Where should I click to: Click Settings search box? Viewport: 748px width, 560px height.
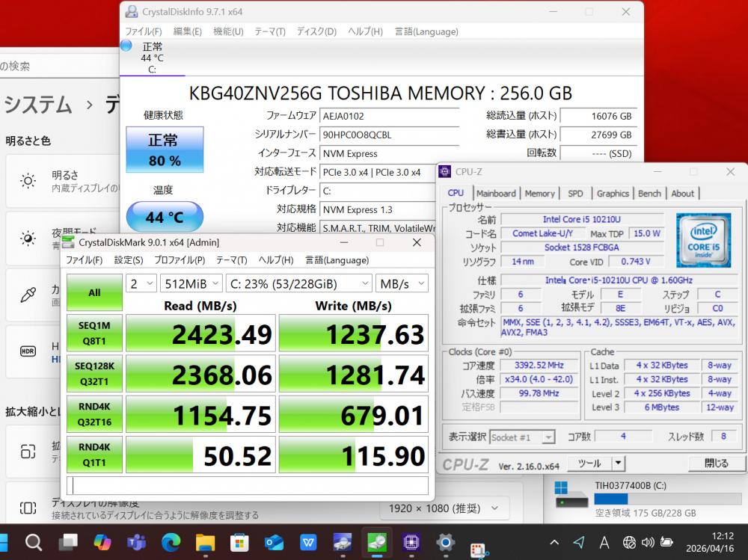pos(60,66)
